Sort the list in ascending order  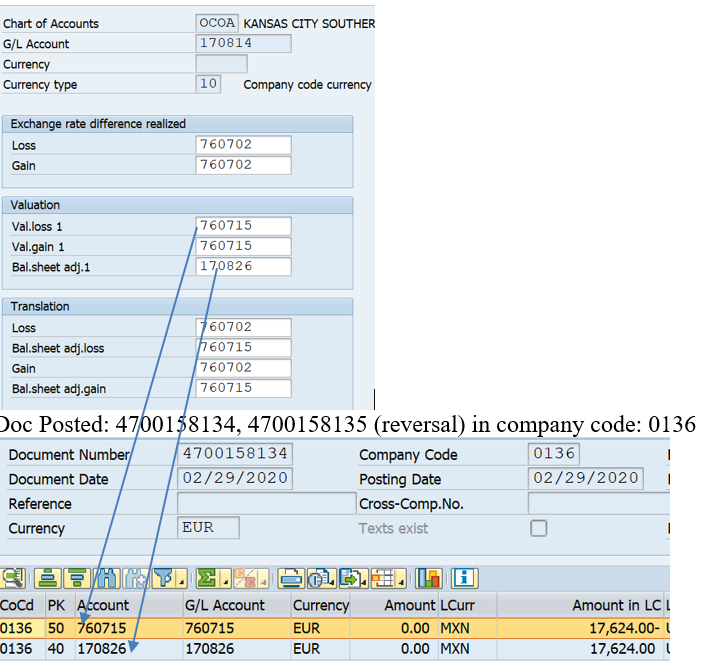46,577
